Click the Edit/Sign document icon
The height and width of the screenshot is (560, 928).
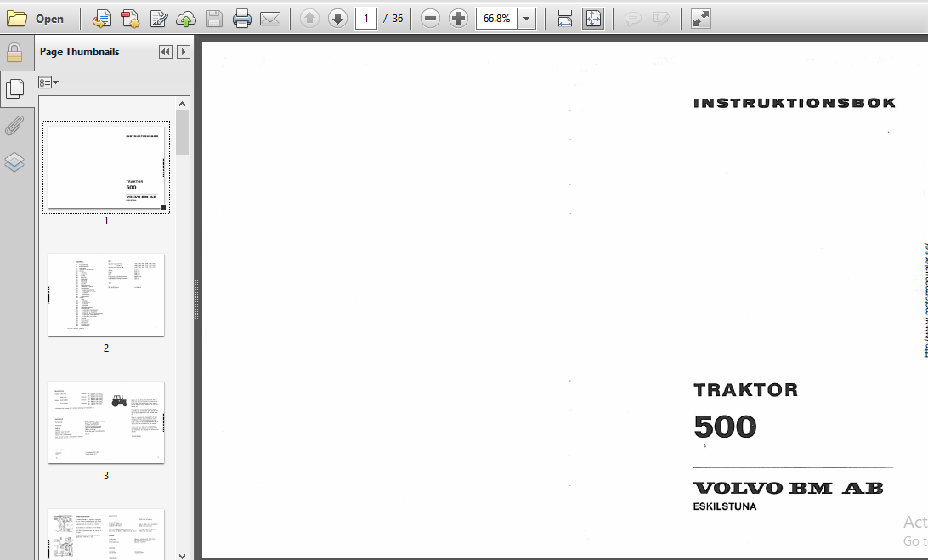158,19
